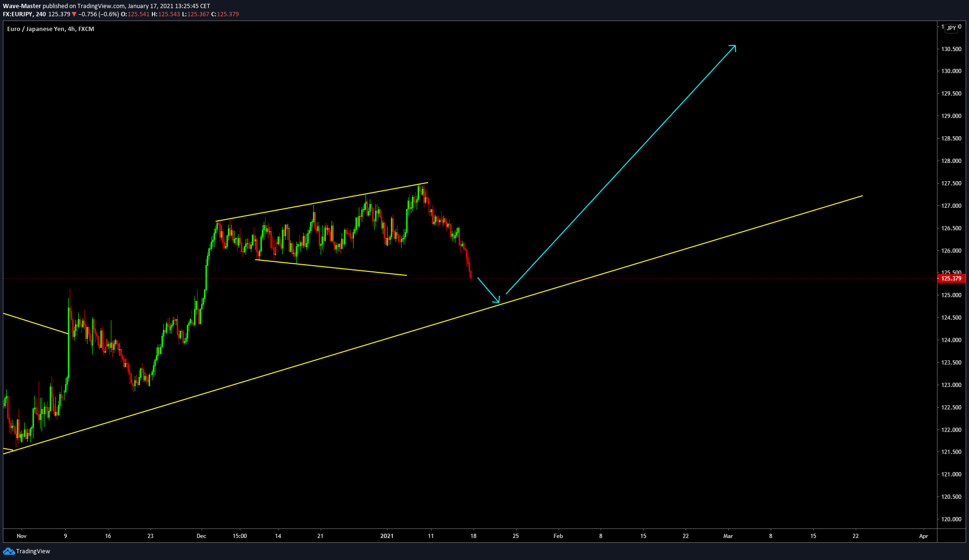Screen dimensions: 969x560
Task: Click the 124.000 price axis label
Action: tap(951, 340)
